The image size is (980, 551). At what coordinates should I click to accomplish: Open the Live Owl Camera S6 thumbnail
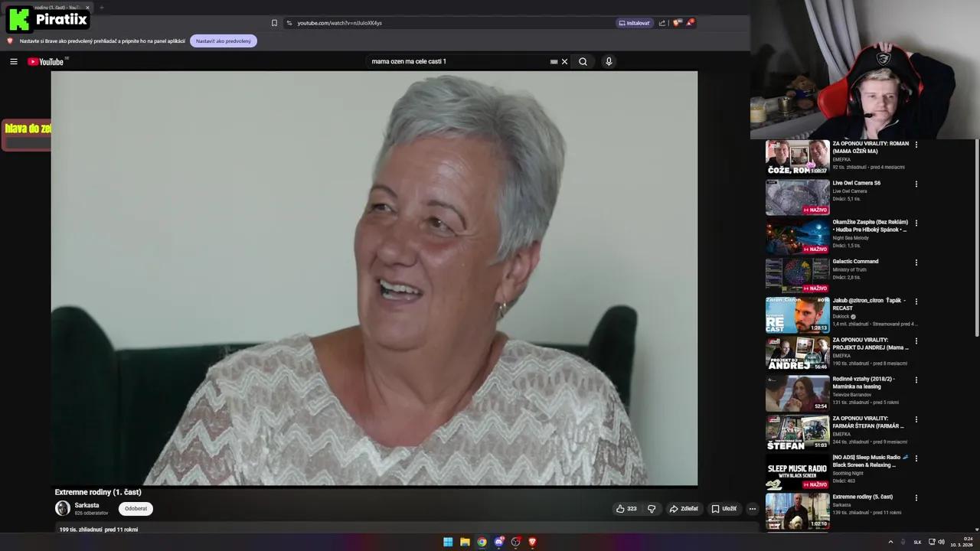797,197
